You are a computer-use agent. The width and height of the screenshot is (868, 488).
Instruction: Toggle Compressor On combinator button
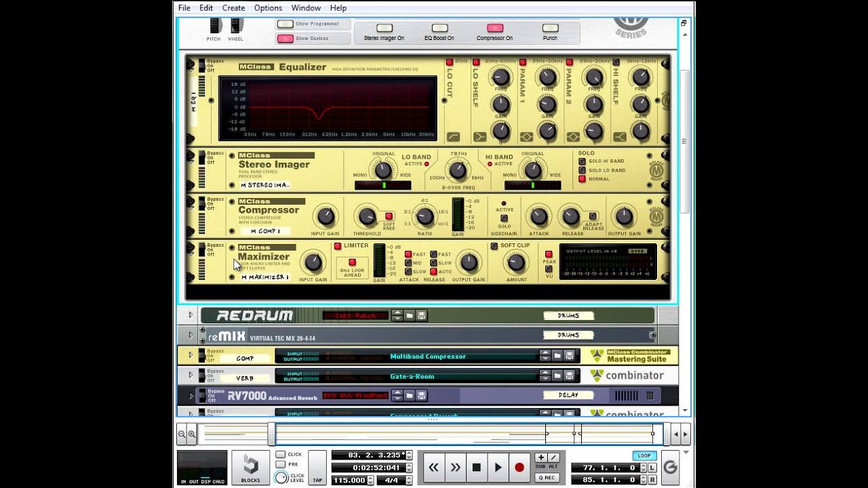pos(495,28)
